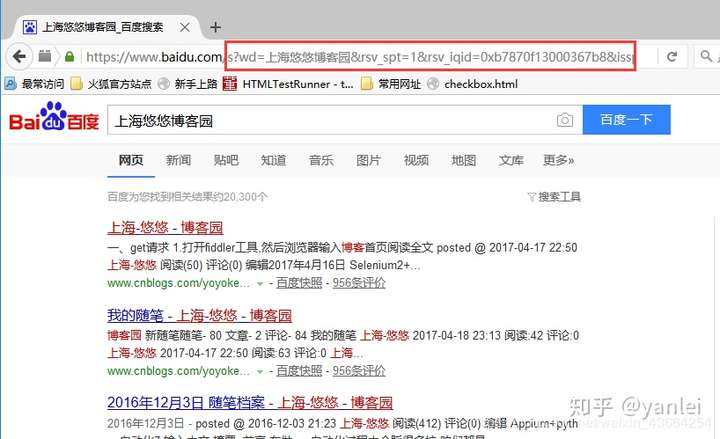720x439 pixels.
Task: Switch to the 贴吧 tab
Action: pos(226,160)
